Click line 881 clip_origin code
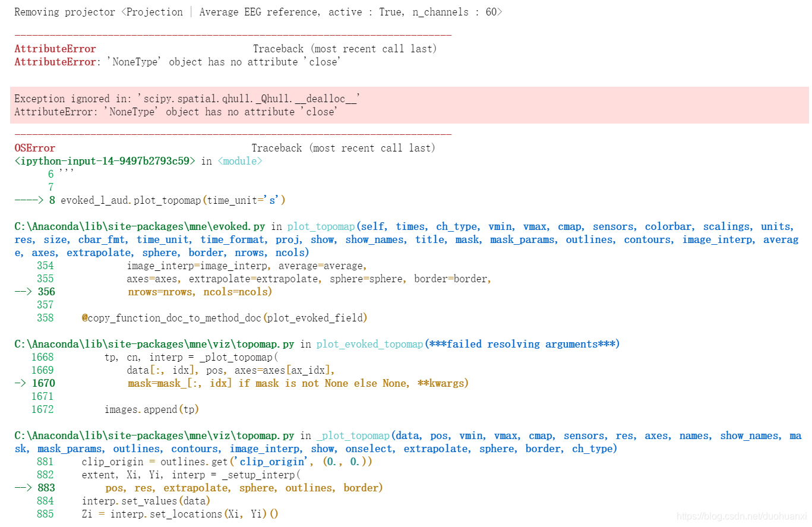The width and height of the screenshot is (812, 527). (x=227, y=462)
